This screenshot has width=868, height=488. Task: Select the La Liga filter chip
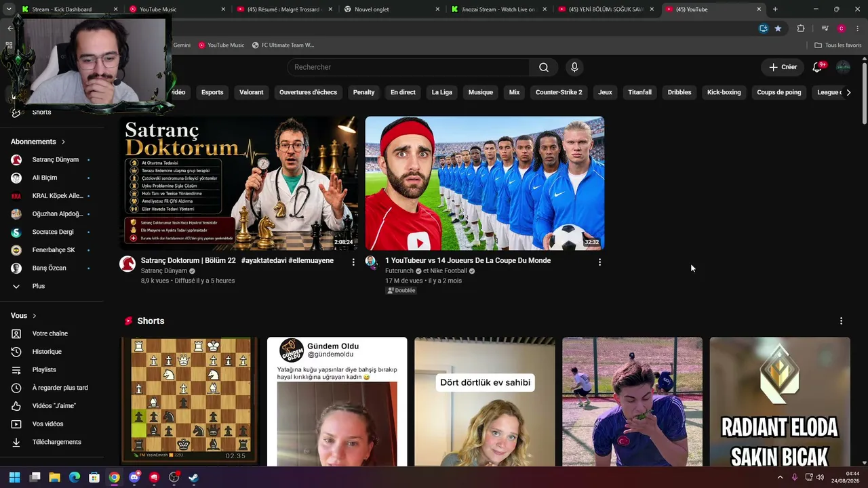click(x=442, y=92)
